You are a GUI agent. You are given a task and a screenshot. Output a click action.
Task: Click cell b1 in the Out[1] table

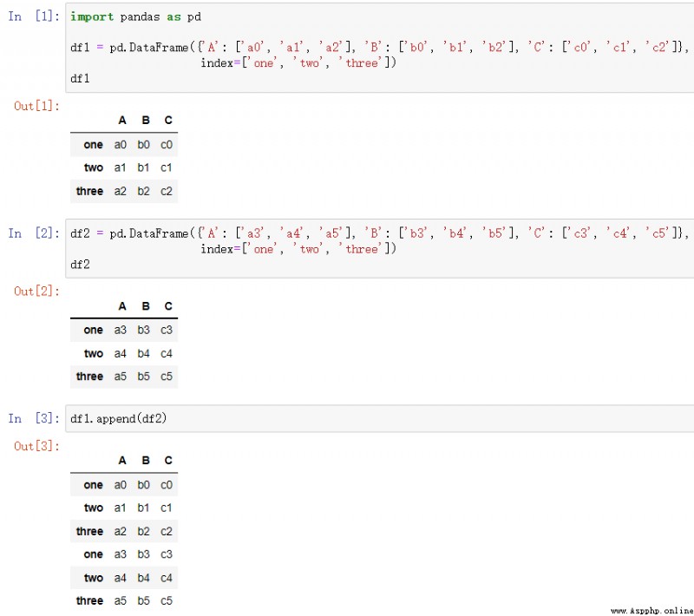coord(143,167)
